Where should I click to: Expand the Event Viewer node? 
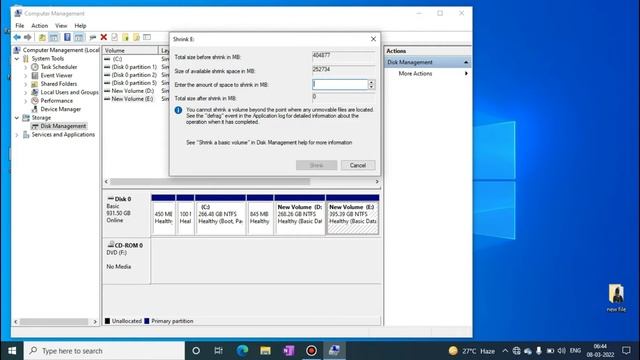point(26,76)
